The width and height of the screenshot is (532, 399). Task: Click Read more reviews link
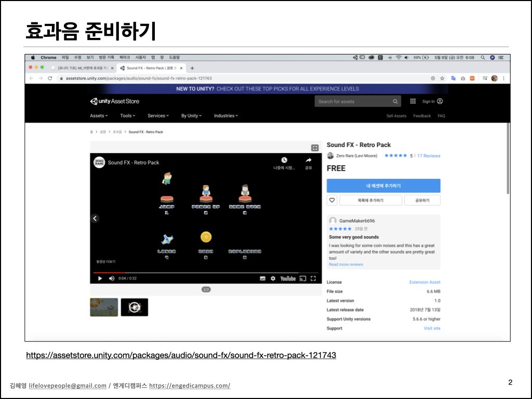(x=345, y=264)
